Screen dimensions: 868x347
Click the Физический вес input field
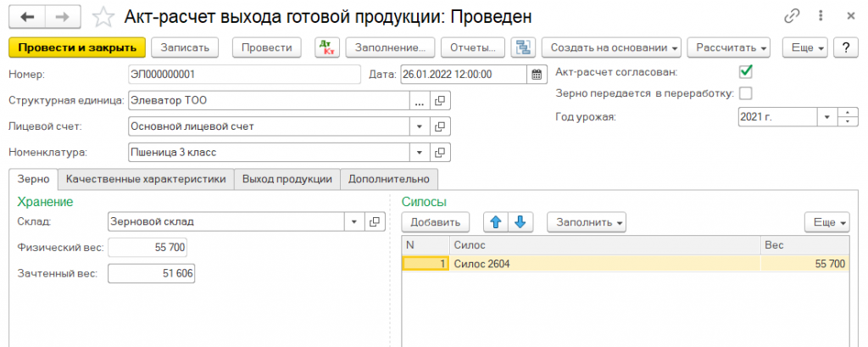[147, 247]
